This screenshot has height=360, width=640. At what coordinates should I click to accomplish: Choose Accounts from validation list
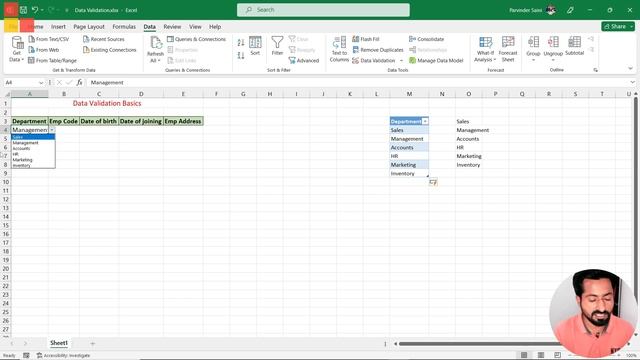coord(33,149)
